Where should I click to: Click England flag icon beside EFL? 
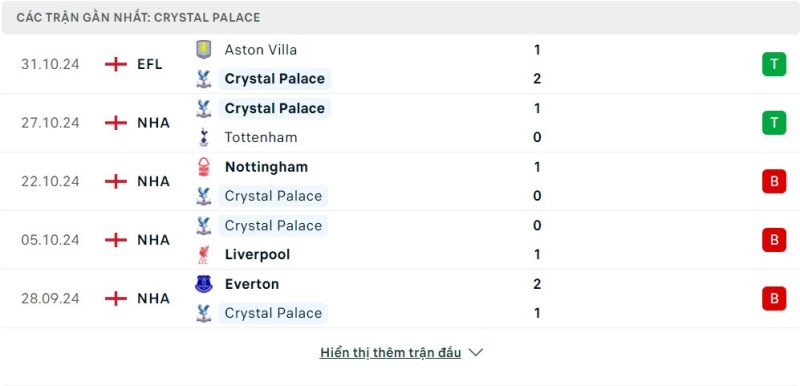[x=116, y=64]
